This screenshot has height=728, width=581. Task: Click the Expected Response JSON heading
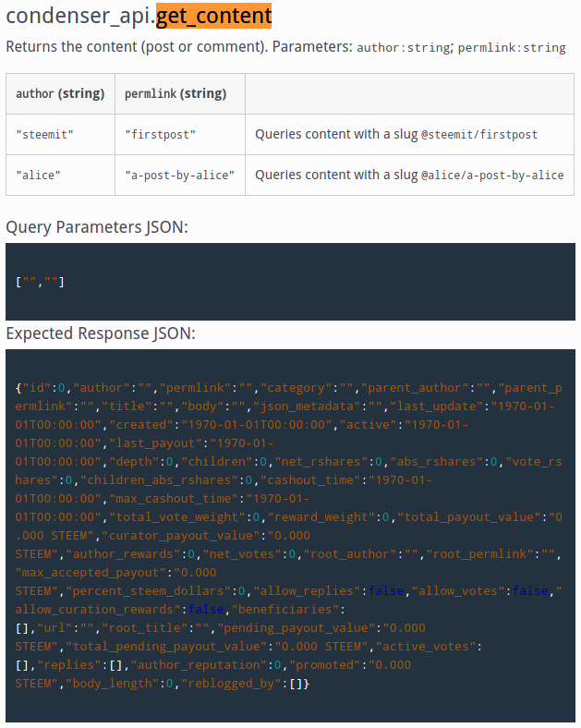(x=101, y=334)
